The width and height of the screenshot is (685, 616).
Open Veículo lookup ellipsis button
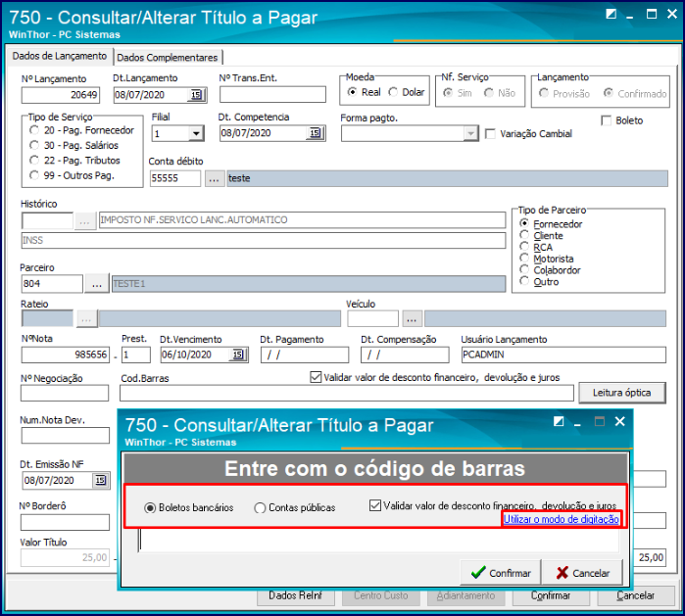coord(412,319)
